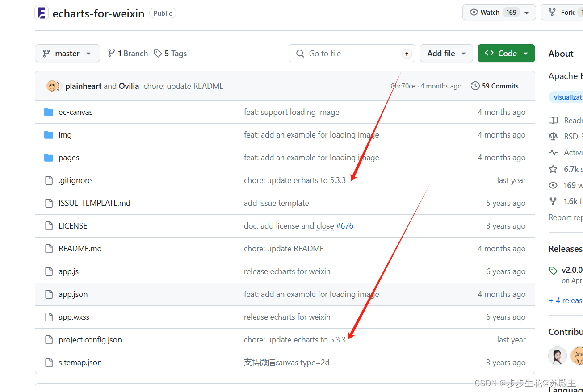Open the pages folder

69,158
